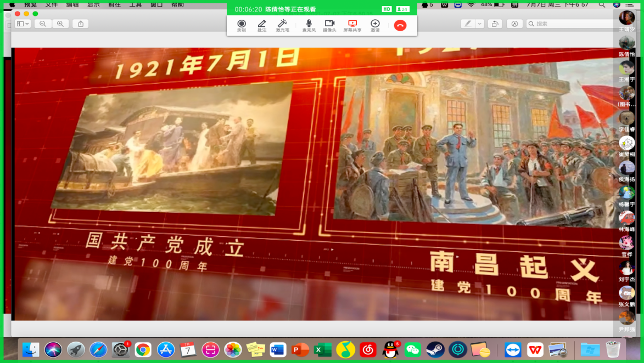Open NetEase Cloud Music from the Dock
The width and height of the screenshot is (644, 363).
tap(368, 349)
